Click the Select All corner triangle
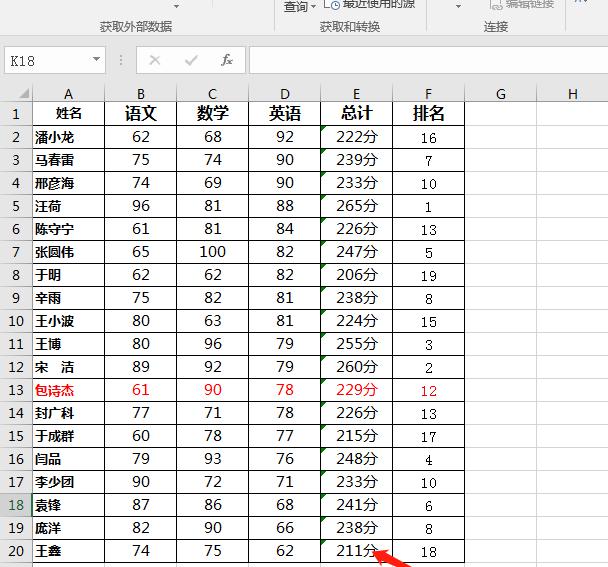 (x=24, y=93)
